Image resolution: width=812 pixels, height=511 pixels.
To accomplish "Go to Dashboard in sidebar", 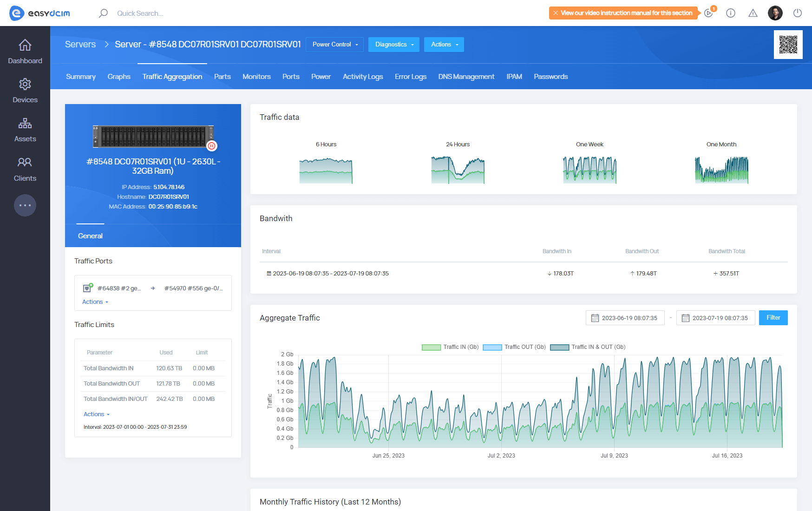I will [25, 52].
